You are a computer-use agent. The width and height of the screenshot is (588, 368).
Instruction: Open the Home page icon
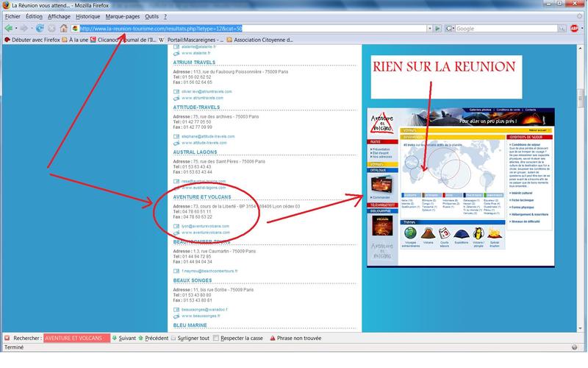64,28
